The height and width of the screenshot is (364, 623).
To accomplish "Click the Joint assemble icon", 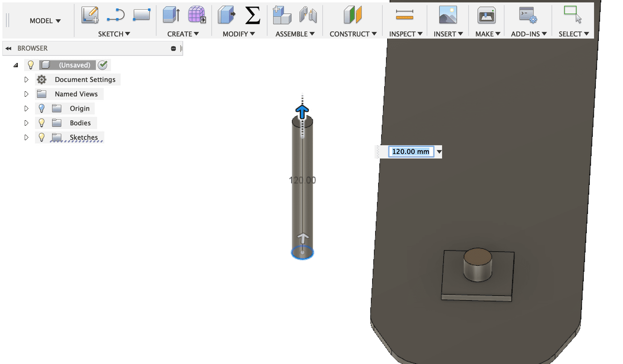I will pyautogui.click(x=308, y=15).
